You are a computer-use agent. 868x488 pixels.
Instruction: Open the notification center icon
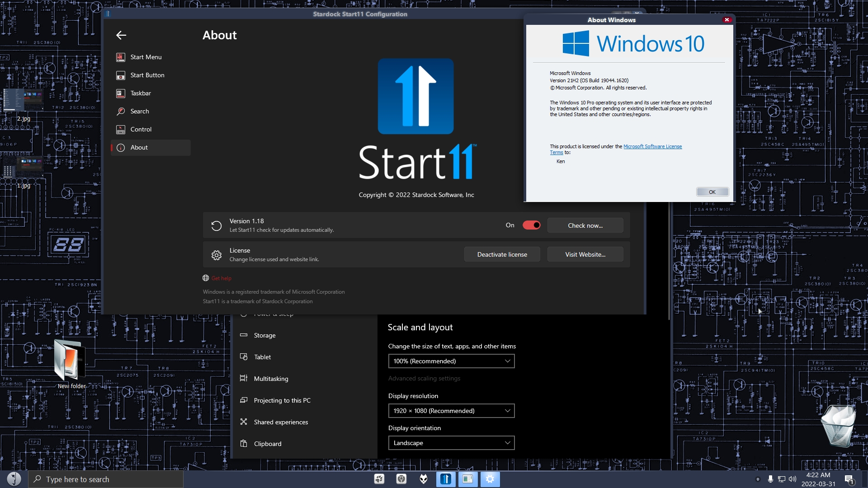point(849,479)
